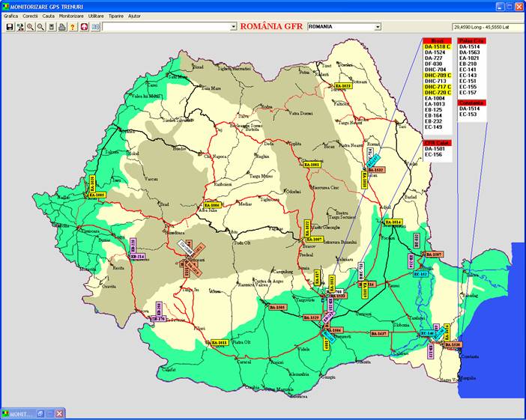
Task: Open the Monitorizare menu
Action: (x=71, y=16)
